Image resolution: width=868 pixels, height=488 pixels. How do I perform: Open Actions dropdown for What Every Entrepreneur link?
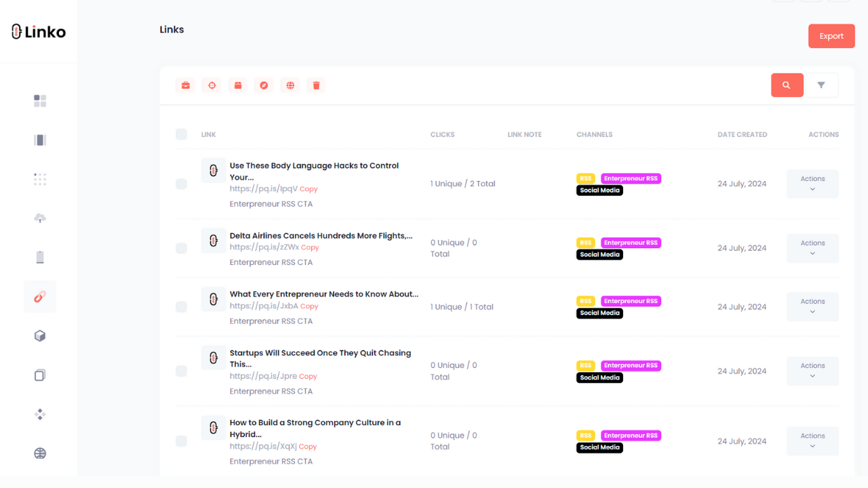812,306
